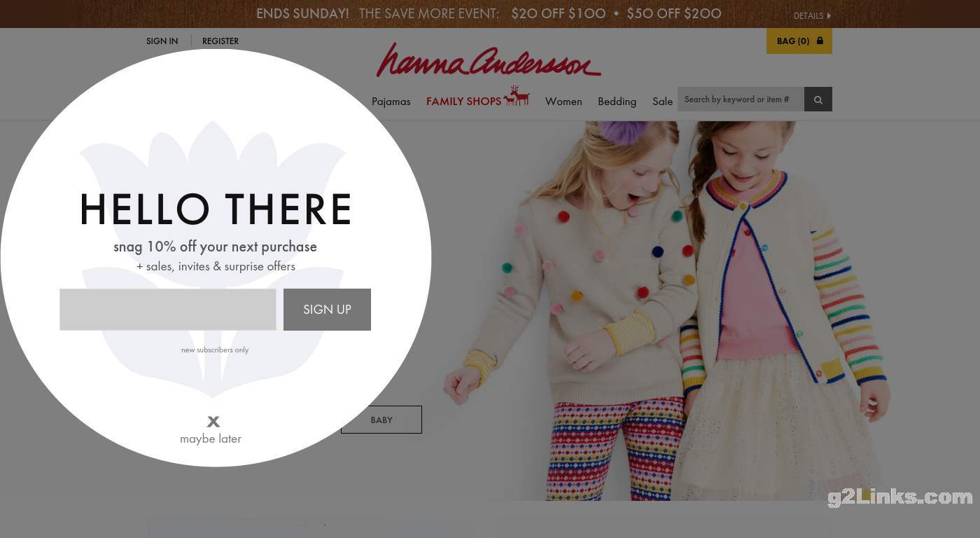This screenshot has height=538, width=980.
Task: Open the Sale menu
Action: (662, 102)
